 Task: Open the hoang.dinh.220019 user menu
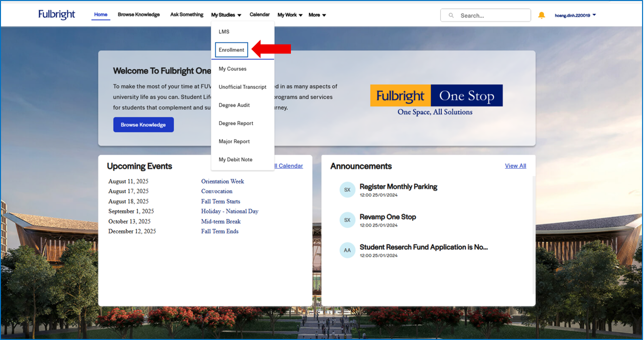(x=575, y=15)
